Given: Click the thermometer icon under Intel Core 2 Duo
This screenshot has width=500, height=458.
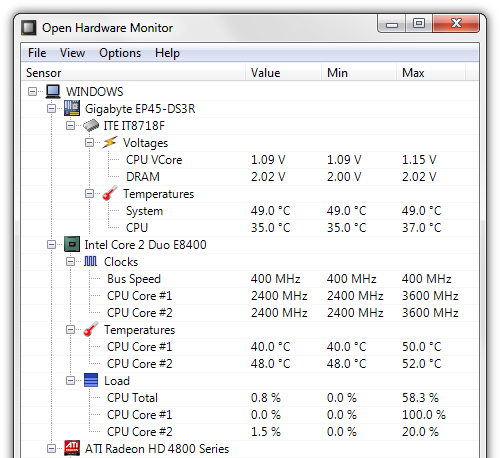Looking at the screenshot, I should tap(91, 329).
